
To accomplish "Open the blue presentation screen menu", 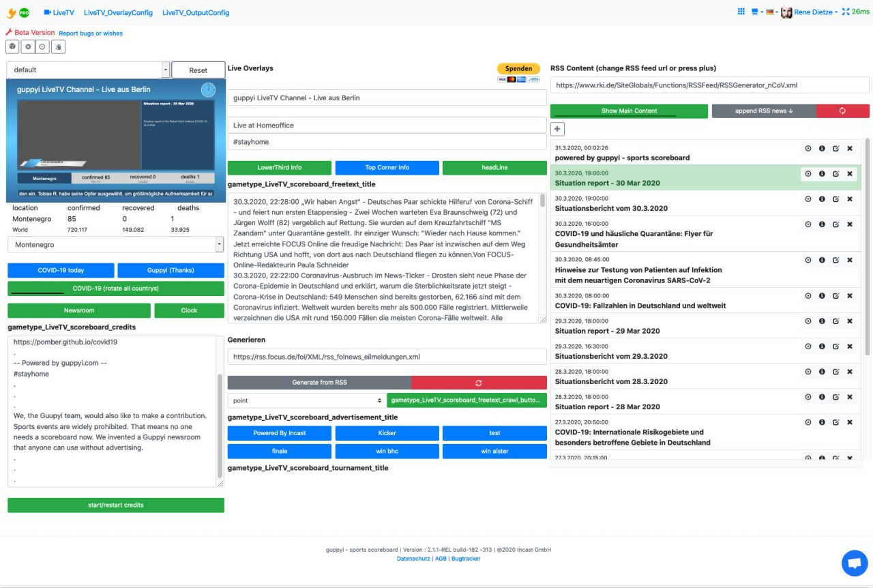I will tap(756, 12).
